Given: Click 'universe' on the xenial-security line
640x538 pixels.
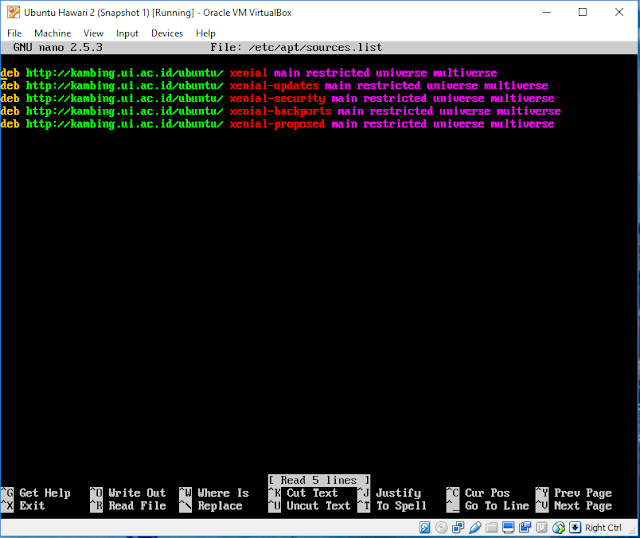Looking at the screenshot, I should pos(459,98).
